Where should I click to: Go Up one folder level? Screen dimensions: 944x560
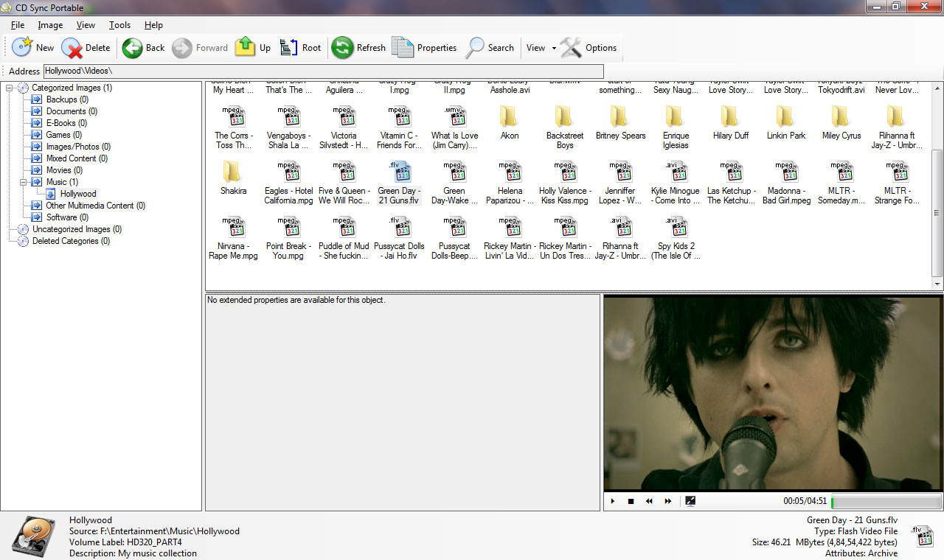coord(253,48)
